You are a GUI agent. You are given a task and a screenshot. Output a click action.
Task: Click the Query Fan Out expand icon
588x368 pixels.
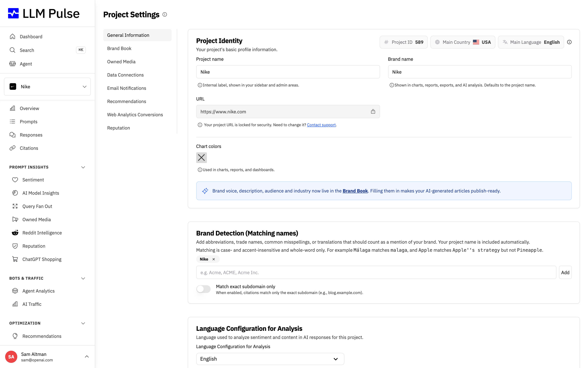point(15,206)
